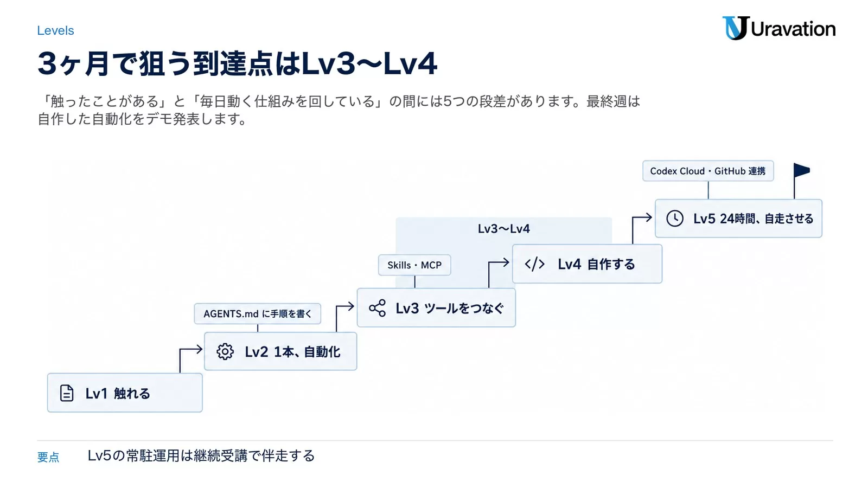Viewport: 868px width, 488px height.
Task: Click the subtitle line starting 「触ったことがある」
Action: point(339,101)
